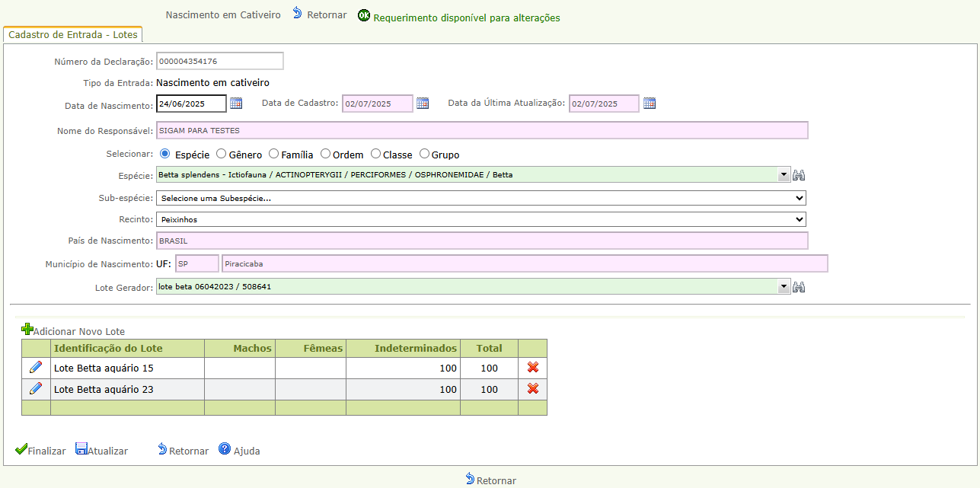Save changes with Atualizar button
Screen dimensions: 980x488
101,450
